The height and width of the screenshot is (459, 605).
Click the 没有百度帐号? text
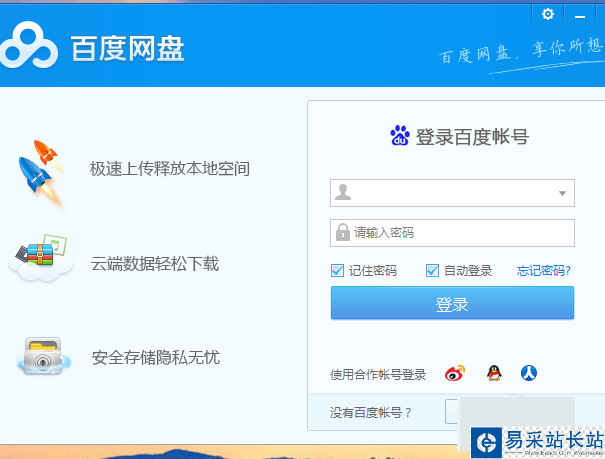pos(370,413)
